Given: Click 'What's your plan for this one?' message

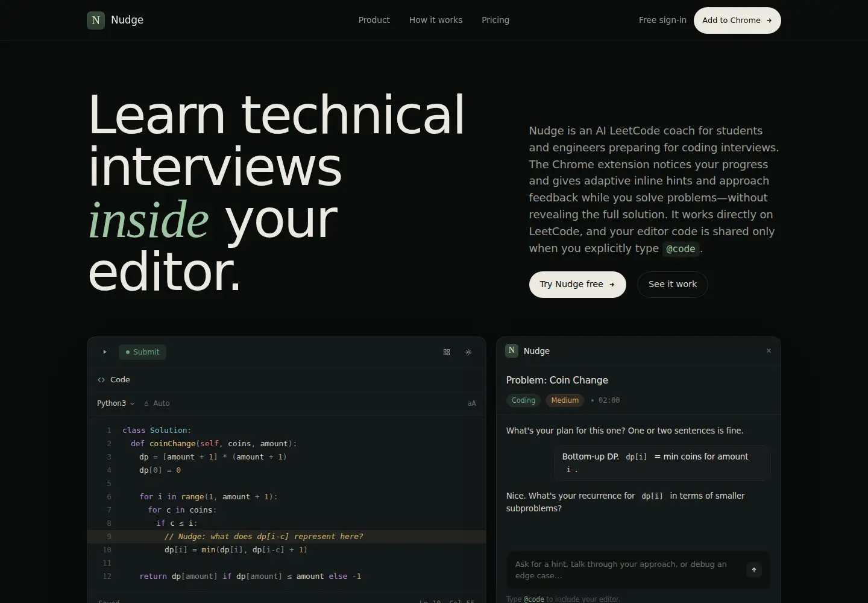Looking at the screenshot, I should click(x=624, y=431).
